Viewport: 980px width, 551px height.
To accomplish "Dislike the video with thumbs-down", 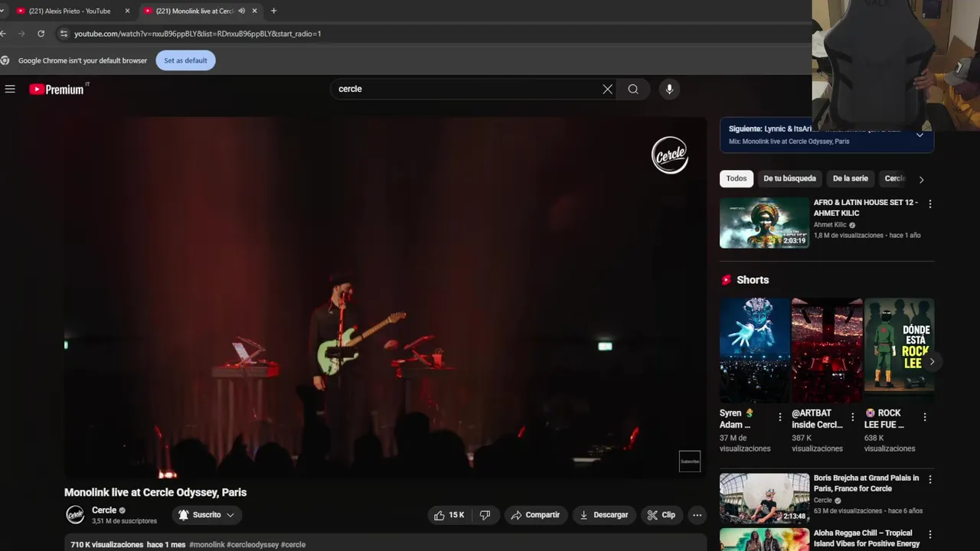I will (485, 515).
